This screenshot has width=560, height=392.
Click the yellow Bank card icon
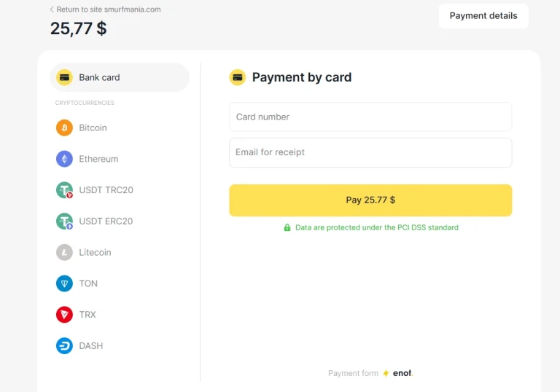point(64,77)
